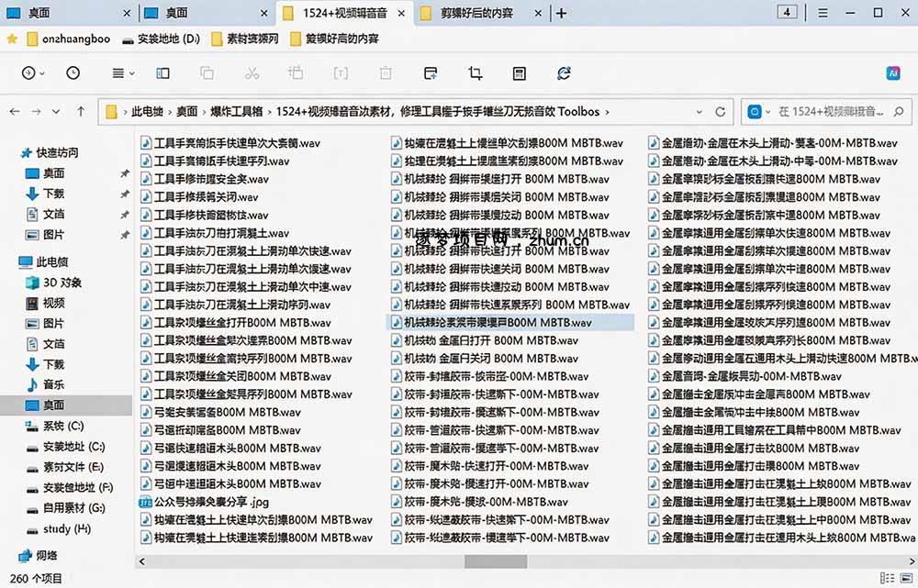This screenshot has width=918, height=588.
Task: Open the navigation history chevron beside forward arrow
Action: (56, 111)
